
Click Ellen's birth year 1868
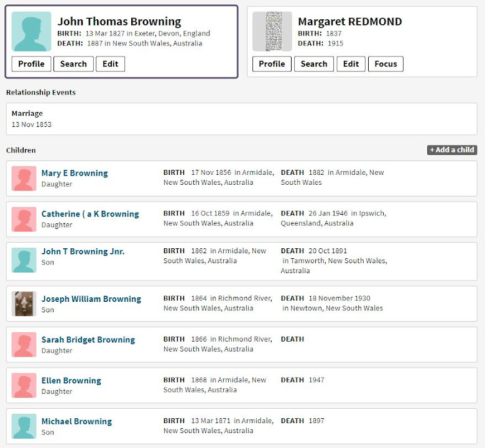[x=199, y=380]
